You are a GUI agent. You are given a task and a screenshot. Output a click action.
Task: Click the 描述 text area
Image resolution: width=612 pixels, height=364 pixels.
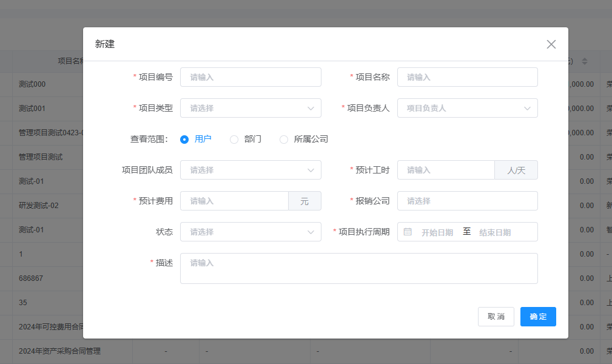tap(358, 268)
